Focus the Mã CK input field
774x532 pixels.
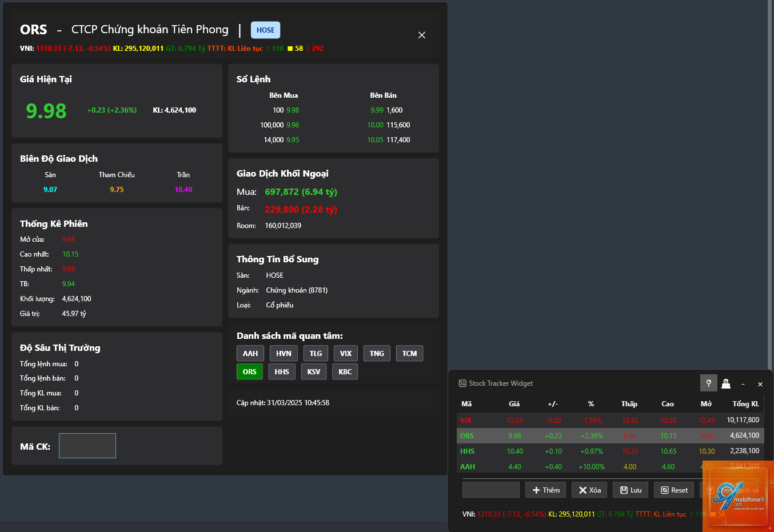[87, 446]
